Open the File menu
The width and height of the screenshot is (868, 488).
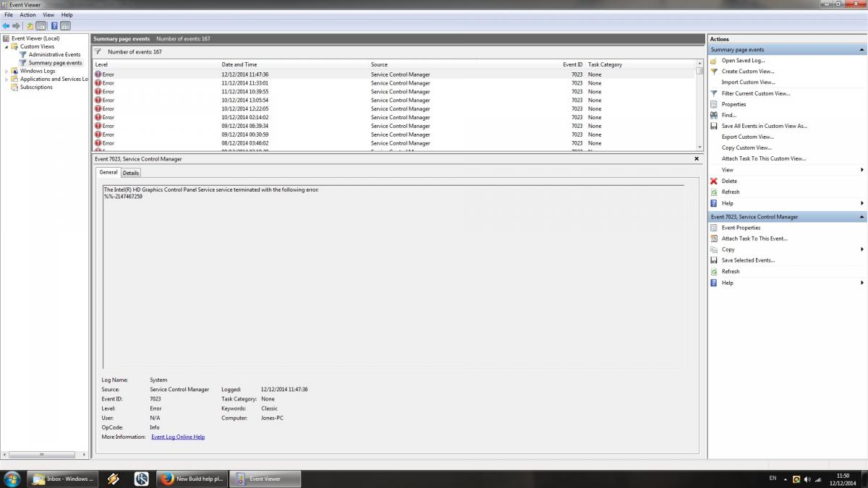click(x=9, y=14)
